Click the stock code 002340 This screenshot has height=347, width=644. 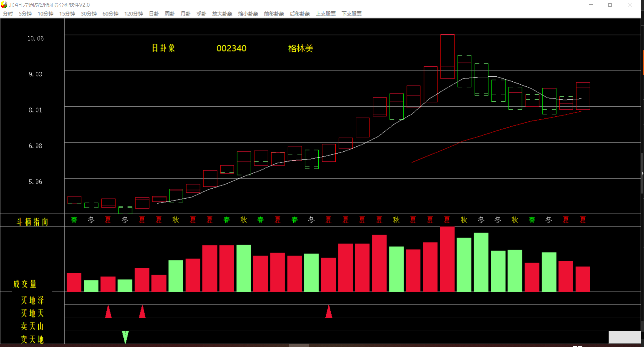231,48
